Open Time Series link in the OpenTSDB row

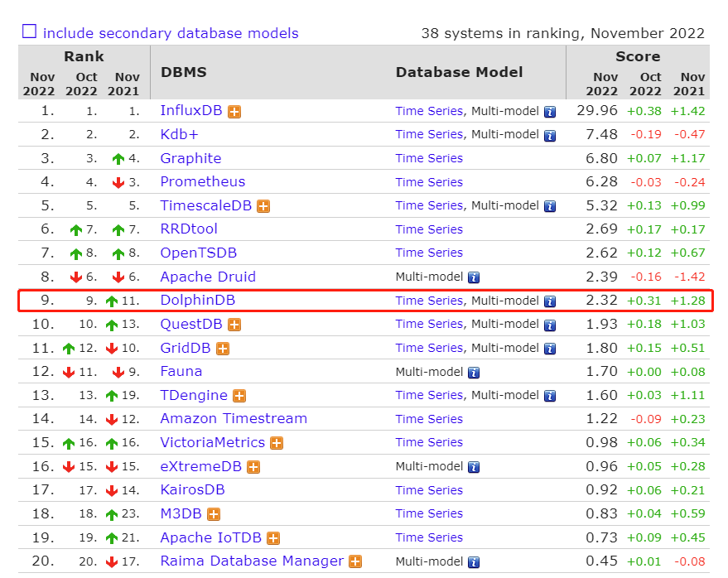point(430,253)
